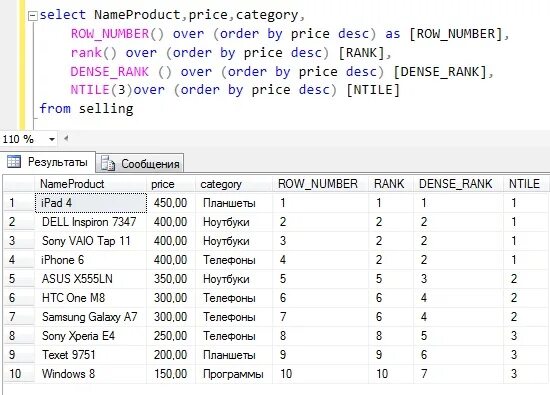Collapse the select query code block
Viewport: 550px width, 395px height.
click(x=32, y=16)
